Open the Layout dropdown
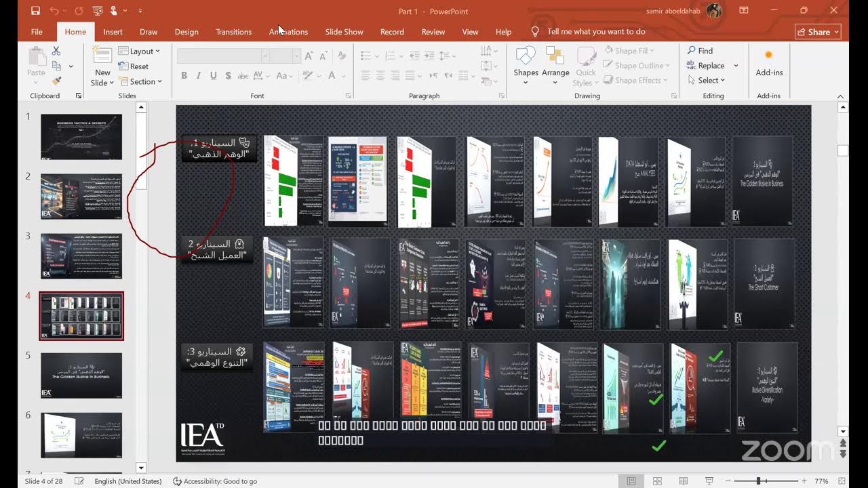This screenshot has width=868, height=488. (139, 51)
